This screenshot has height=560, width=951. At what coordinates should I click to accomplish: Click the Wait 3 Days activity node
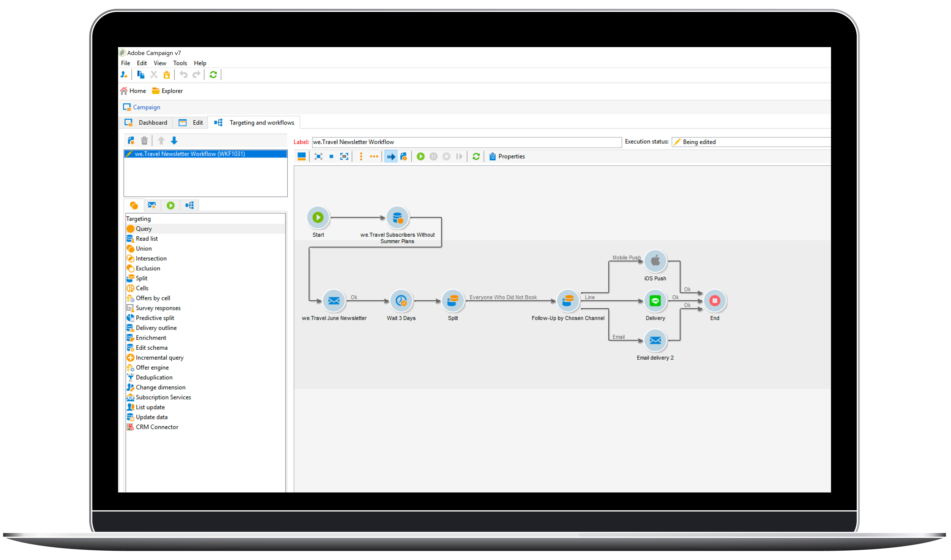[x=401, y=301]
